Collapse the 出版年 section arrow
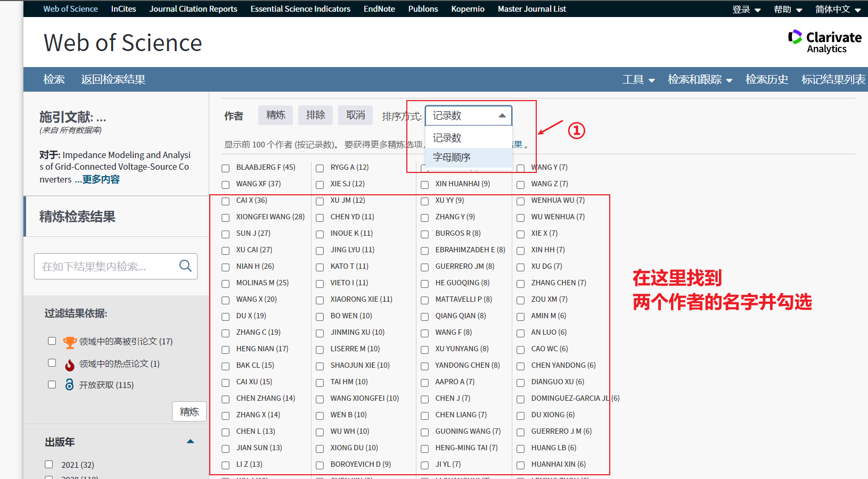This screenshot has width=868, height=479. point(191,441)
